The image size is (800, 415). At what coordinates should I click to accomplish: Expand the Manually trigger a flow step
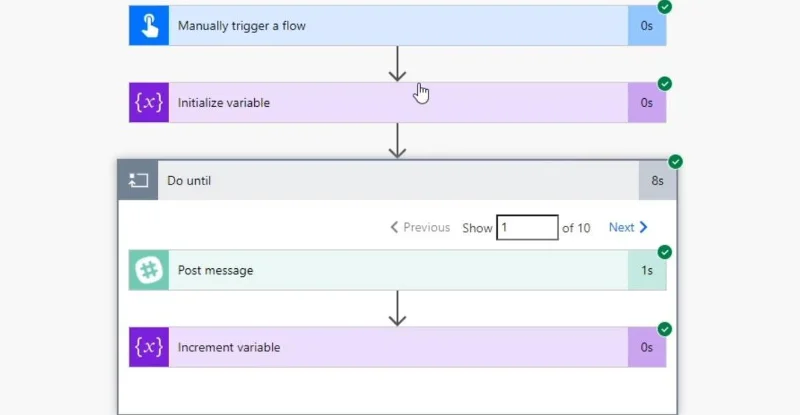[397, 26]
